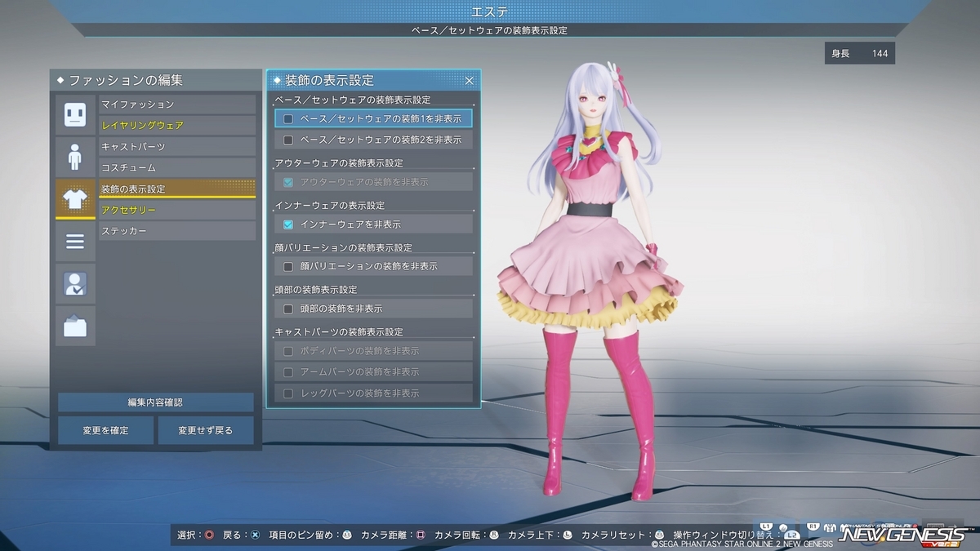The width and height of the screenshot is (980, 551).
Task: Toggle ベース/セットウェアの装飾2を非表示 checkbox
Action: click(x=287, y=140)
